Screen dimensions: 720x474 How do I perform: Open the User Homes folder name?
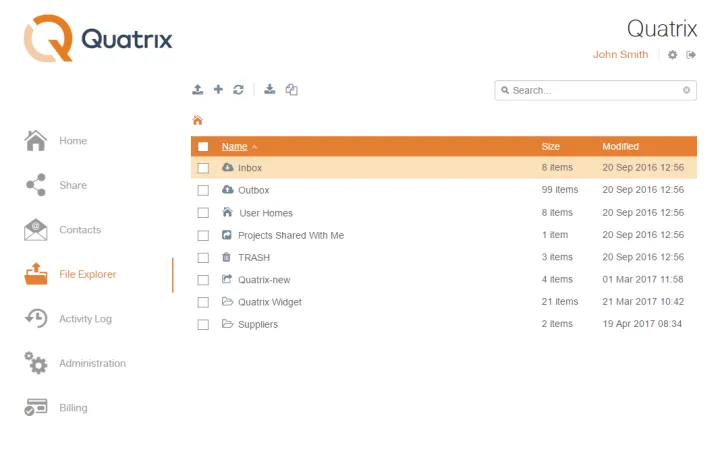(266, 213)
